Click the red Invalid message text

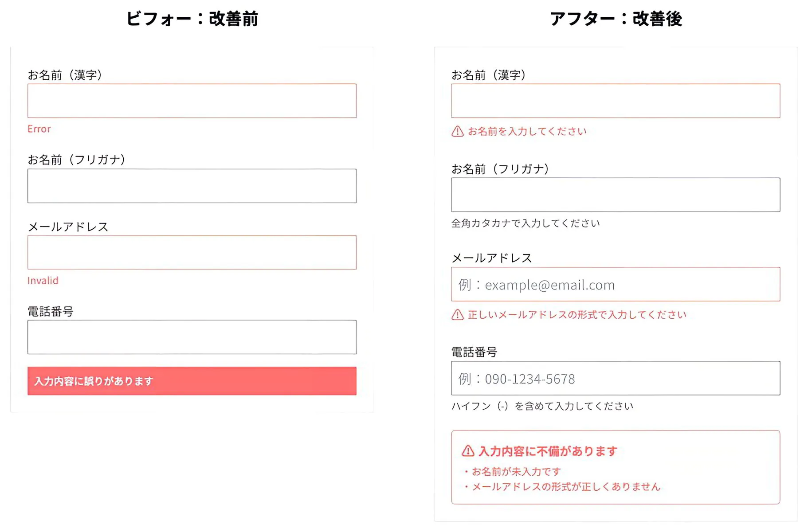click(43, 281)
